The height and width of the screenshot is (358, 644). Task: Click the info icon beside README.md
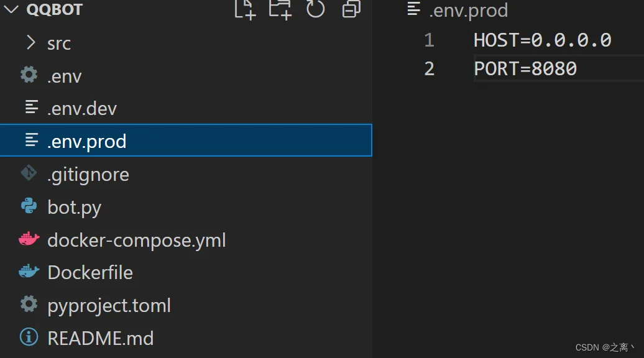[x=29, y=337]
